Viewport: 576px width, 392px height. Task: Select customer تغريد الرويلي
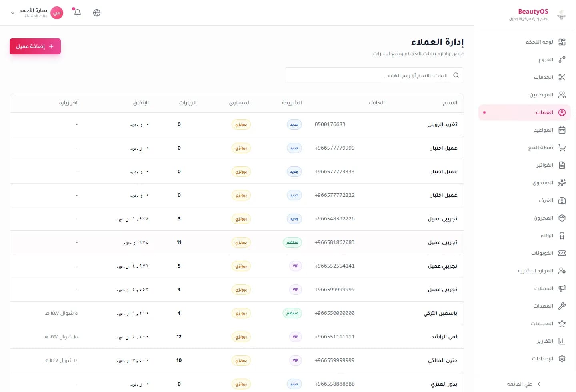[442, 124]
